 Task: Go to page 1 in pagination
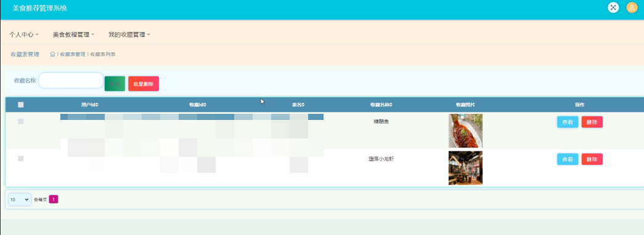click(x=54, y=199)
